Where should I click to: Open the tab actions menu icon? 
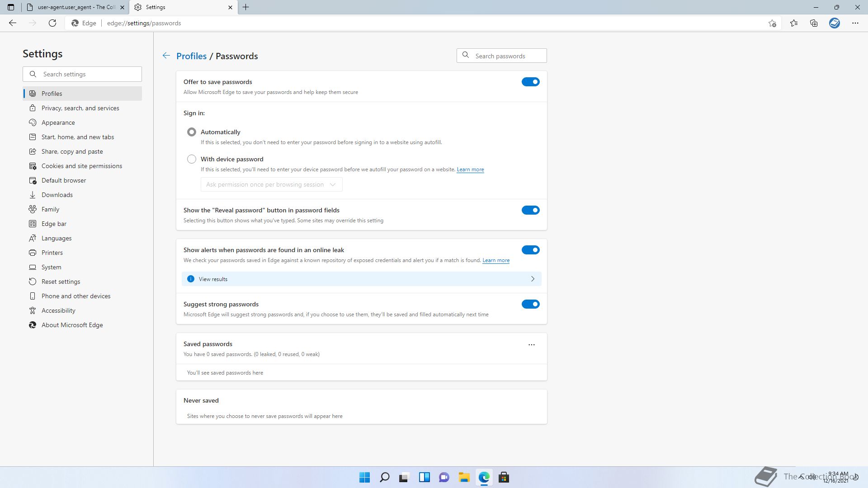pyautogui.click(x=11, y=7)
